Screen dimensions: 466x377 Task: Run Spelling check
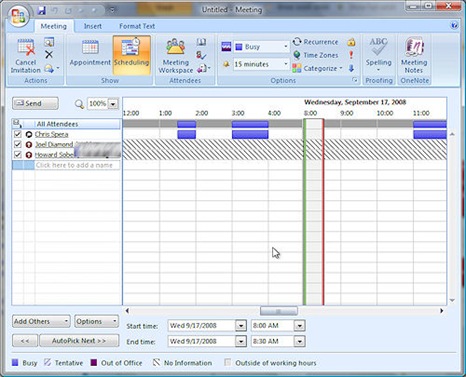[378, 53]
